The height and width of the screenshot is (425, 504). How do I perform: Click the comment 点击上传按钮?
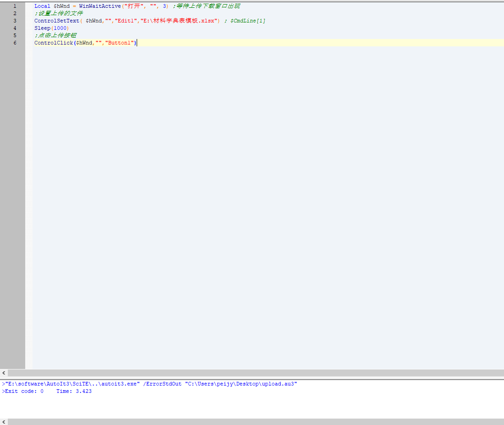pyautogui.click(x=55, y=36)
